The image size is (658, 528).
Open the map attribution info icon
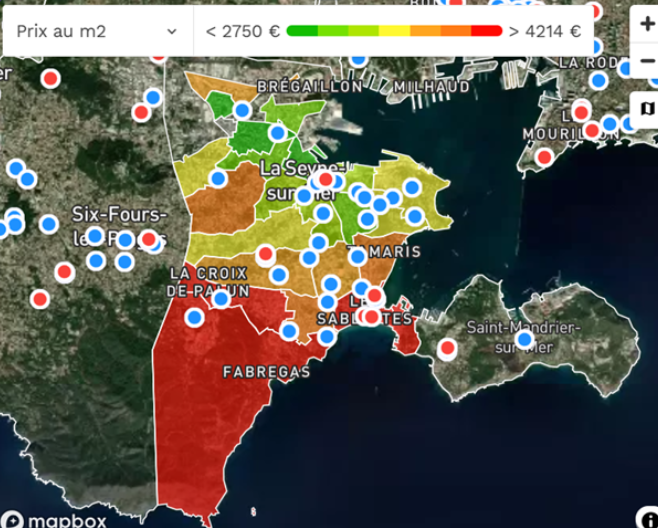pos(647,517)
